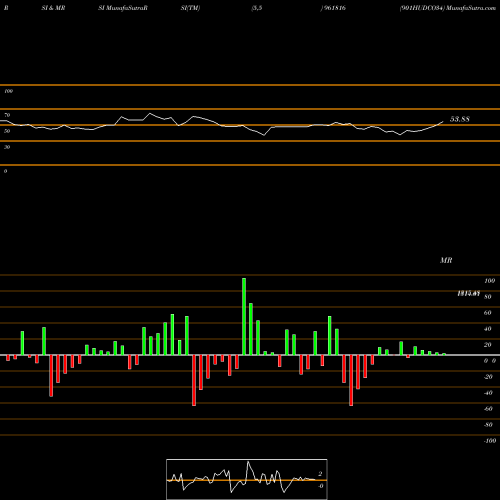Click the MR label above the histogram
The image size is (500, 500).
point(446,260)
